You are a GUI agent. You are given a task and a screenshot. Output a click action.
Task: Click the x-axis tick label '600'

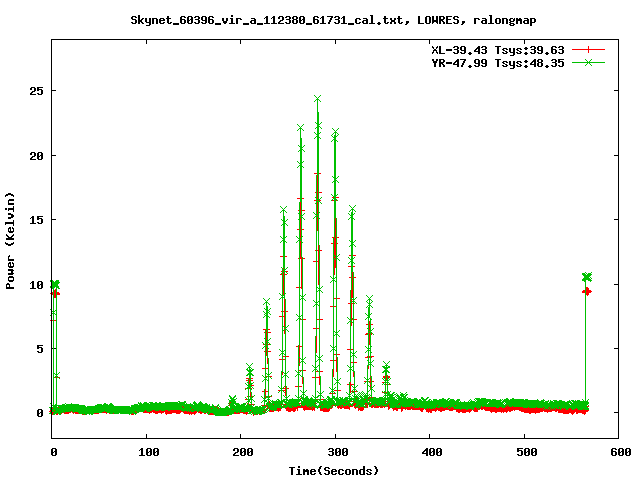coord(621,452)
